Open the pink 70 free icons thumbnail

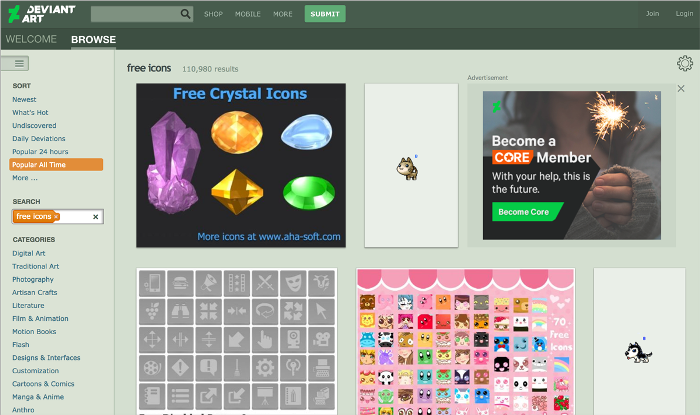pos(465,342)
